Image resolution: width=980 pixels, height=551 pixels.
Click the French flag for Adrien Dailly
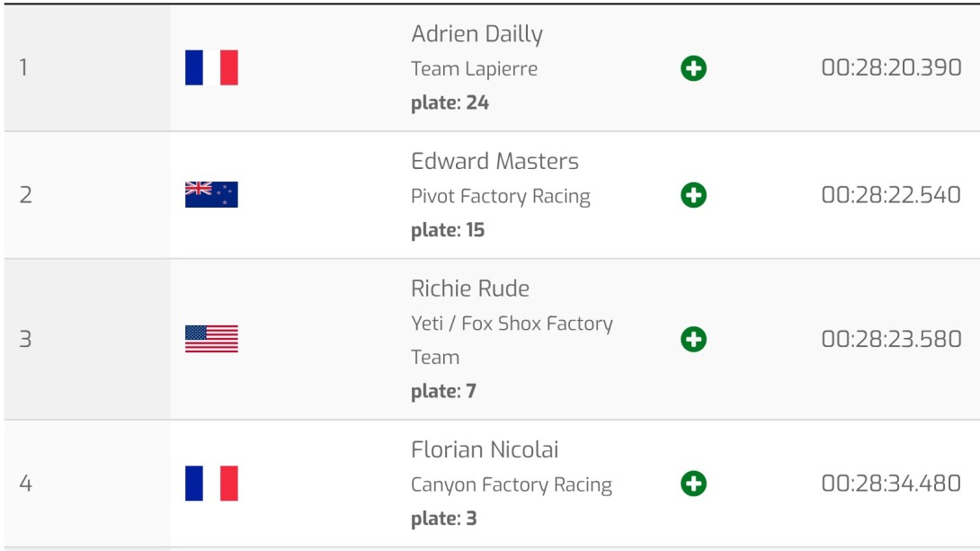click(x=211, y=67)
